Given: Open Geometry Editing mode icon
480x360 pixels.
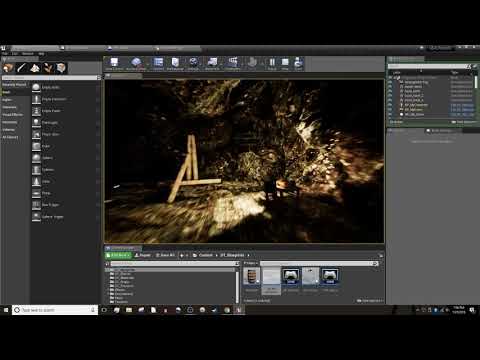Looking at the screenshot, I should pyautogui.click(x=61, y=68).
